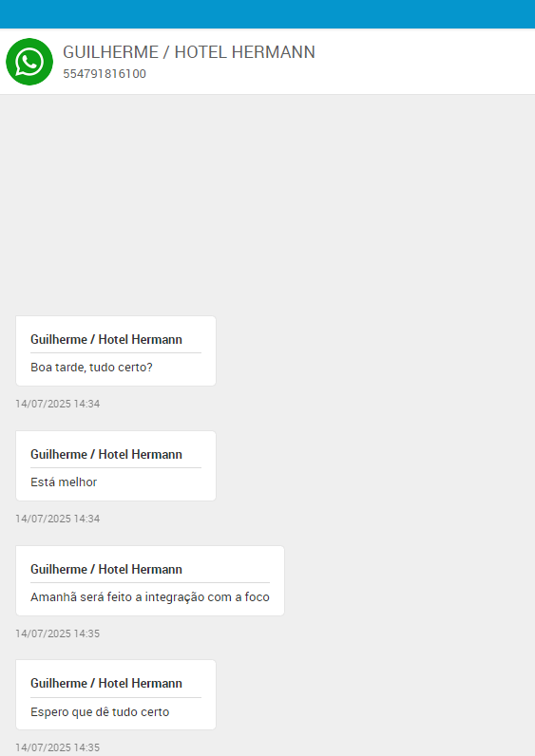This screenshot has height=756, width=535.
Task: Click the first 14/07/2025 14:34 timestamp
Action: (x=57, y=404)
